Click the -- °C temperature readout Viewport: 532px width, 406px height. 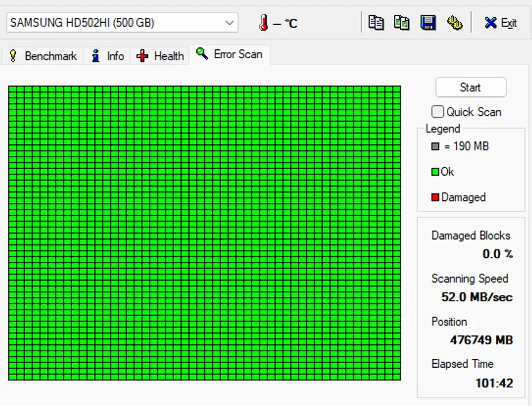coord(285,23)
